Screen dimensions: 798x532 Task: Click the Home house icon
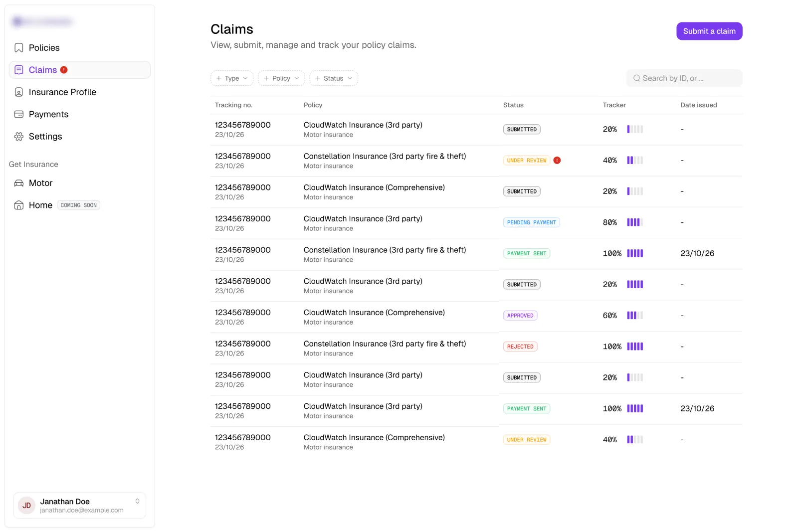(x=19, y=205)
